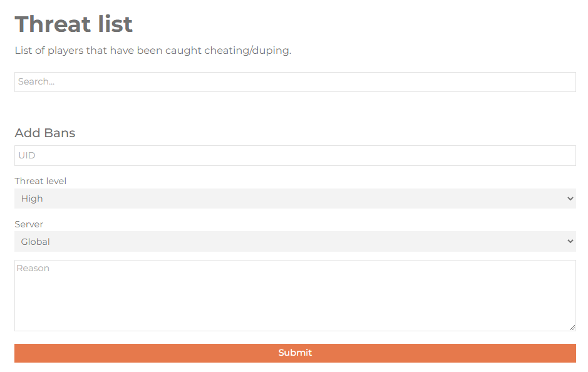Click the chevron on the Server selector

pos(570,242)
